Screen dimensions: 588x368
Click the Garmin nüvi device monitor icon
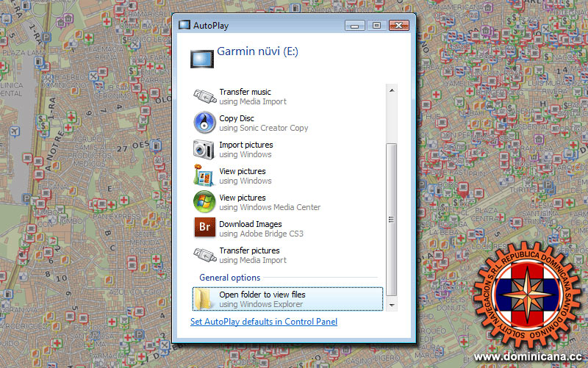tap(201, 59)
